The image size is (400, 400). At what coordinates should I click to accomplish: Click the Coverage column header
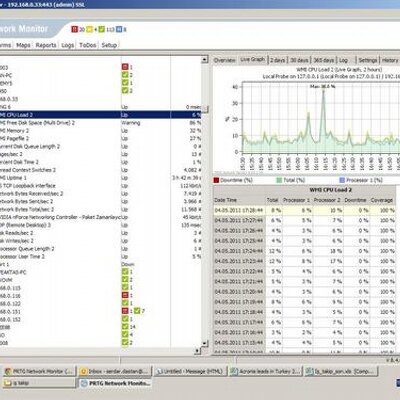point(382,200)
